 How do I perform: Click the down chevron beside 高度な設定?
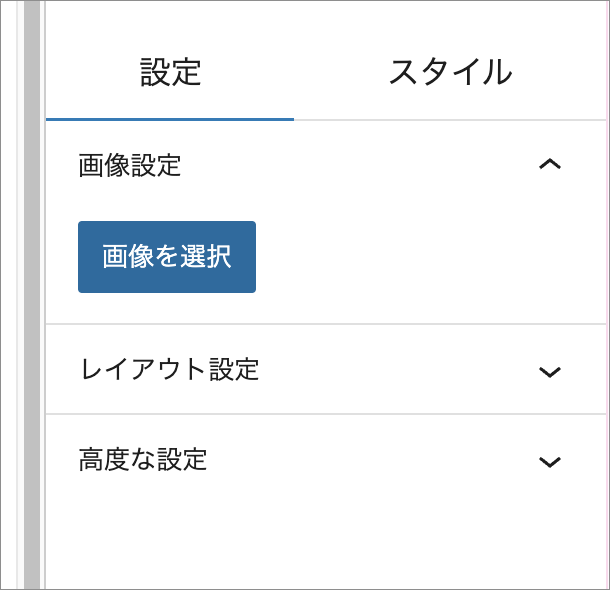pyautogui.click(x=549, y=461)
